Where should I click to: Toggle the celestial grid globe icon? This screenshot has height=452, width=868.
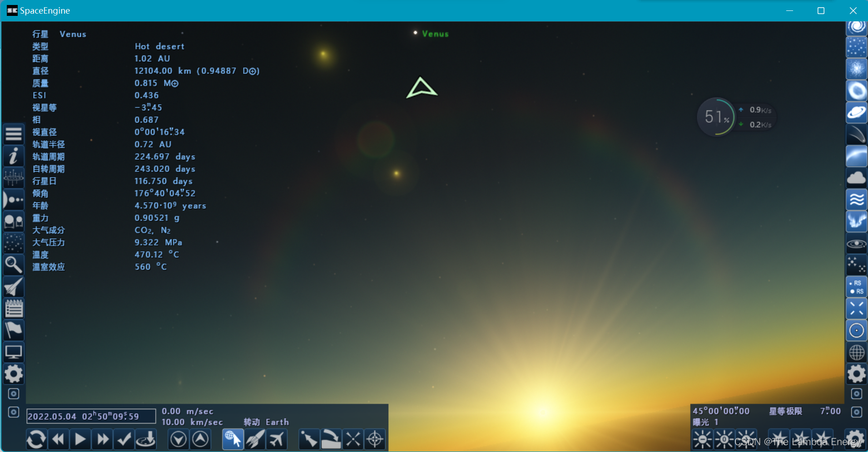point(857,352)
